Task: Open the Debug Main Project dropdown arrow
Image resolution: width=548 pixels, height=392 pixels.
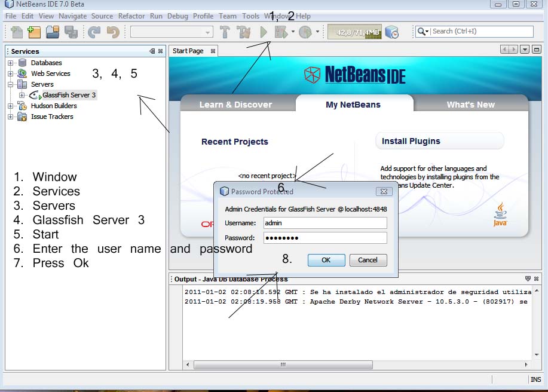Action: pyautogui.click(x=293, y=32)
